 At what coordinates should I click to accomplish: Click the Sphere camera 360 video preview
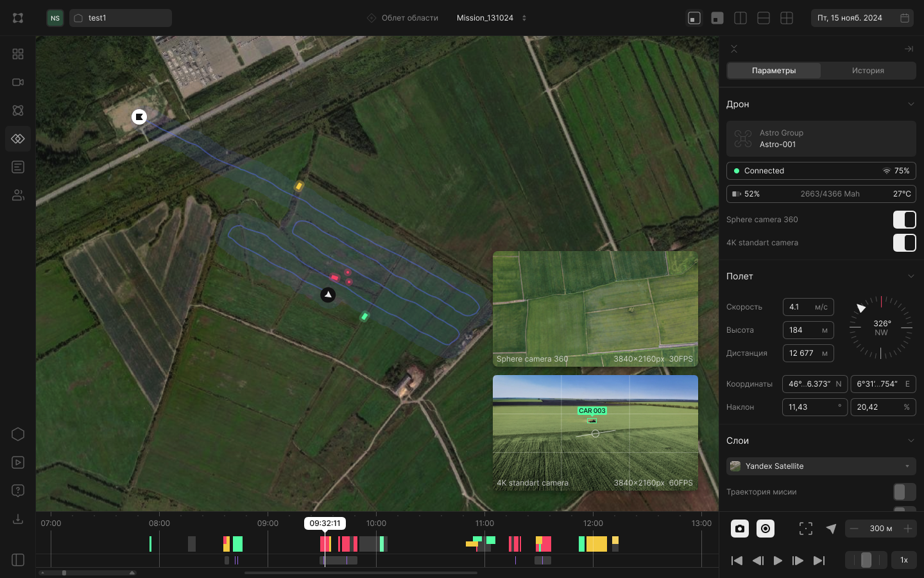coord(595,308)
